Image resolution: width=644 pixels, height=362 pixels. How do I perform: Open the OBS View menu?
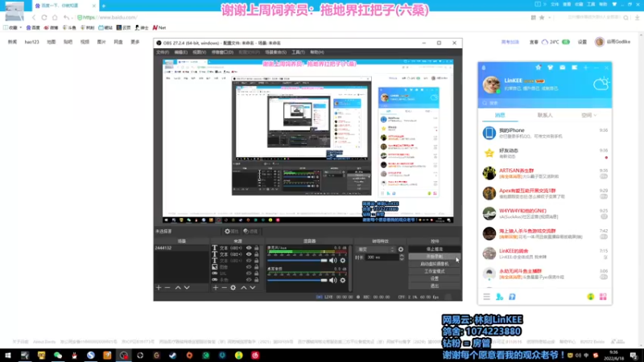pyautogui.click(x=199, y=52)
